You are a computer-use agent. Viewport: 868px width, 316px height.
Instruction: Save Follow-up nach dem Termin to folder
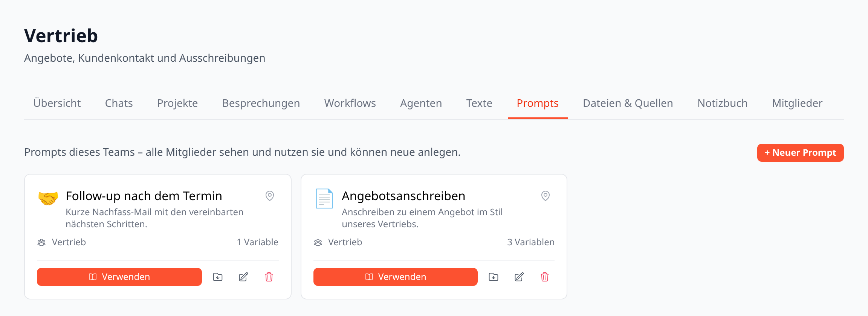218,277
